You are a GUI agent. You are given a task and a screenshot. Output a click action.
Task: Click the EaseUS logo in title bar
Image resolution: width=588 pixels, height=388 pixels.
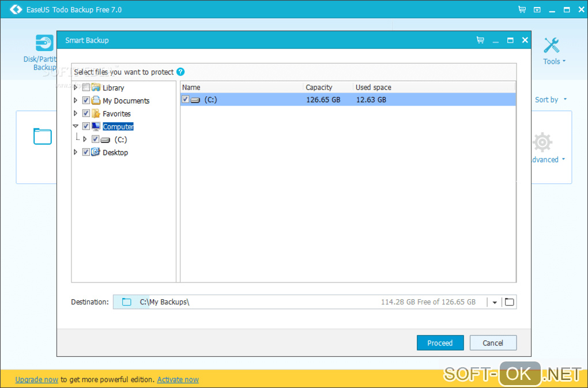(16, 9)
